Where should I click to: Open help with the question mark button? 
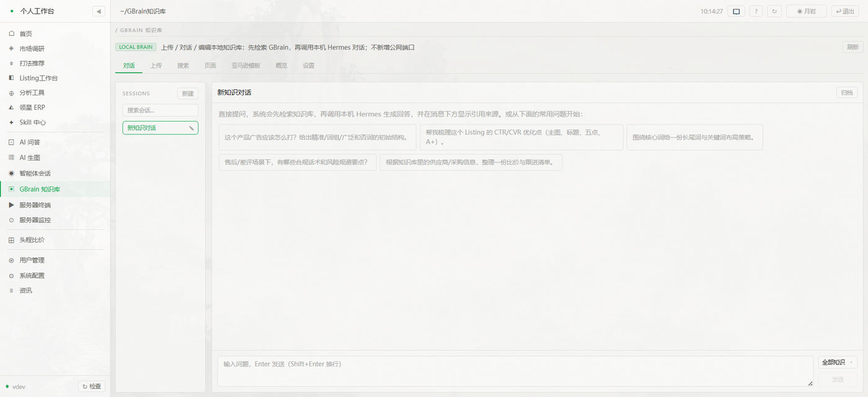756,11
